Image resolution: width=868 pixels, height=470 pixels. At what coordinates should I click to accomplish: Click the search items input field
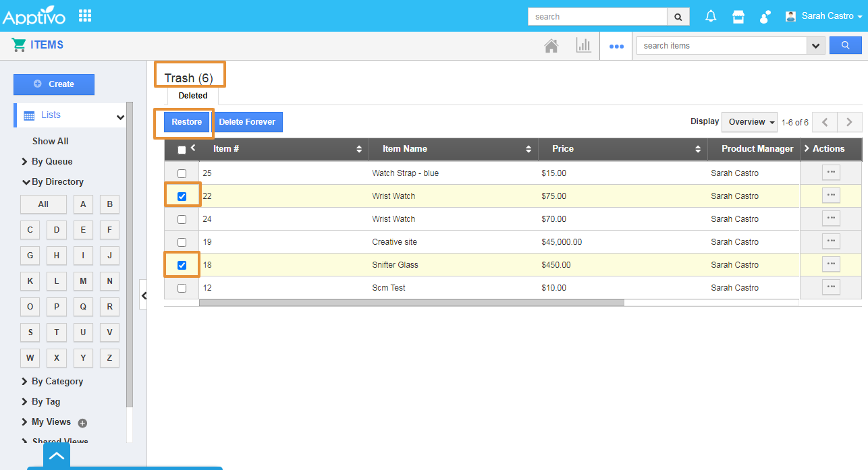(721, 46)
